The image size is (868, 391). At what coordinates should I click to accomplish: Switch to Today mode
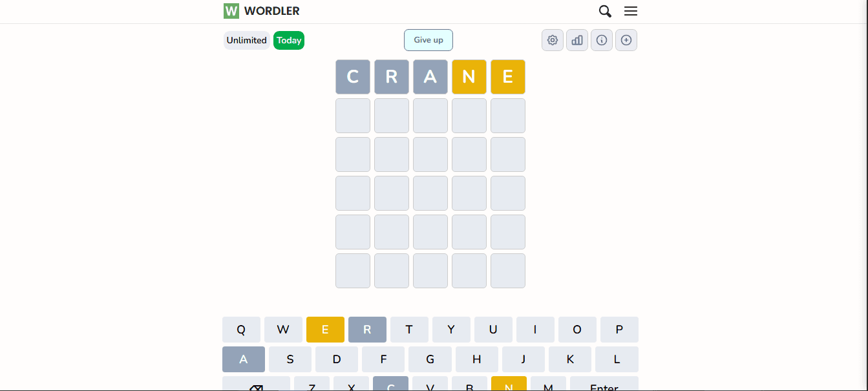point(289,40)
